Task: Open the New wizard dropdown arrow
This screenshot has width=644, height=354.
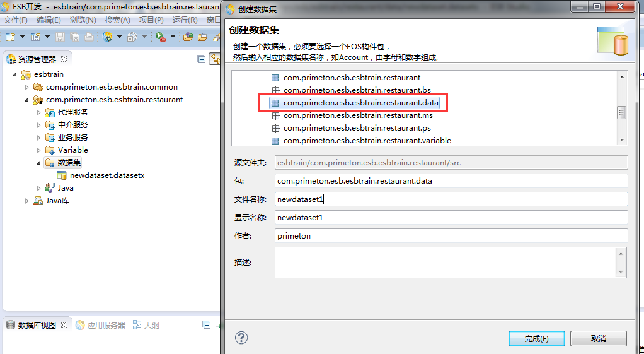Action: coord(22,37)
